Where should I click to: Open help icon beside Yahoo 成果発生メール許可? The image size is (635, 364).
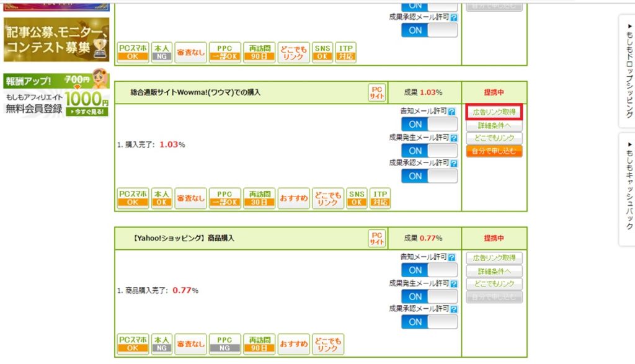coord(454,284)
